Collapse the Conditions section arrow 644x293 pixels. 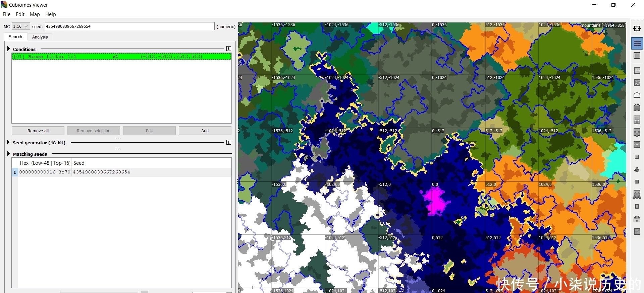click(x=9, y=49)
